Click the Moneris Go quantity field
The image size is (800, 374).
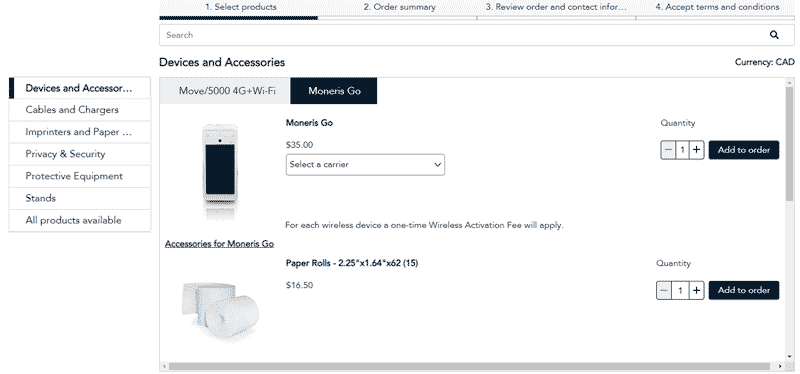pyautogui.click(x=682, y=150)
